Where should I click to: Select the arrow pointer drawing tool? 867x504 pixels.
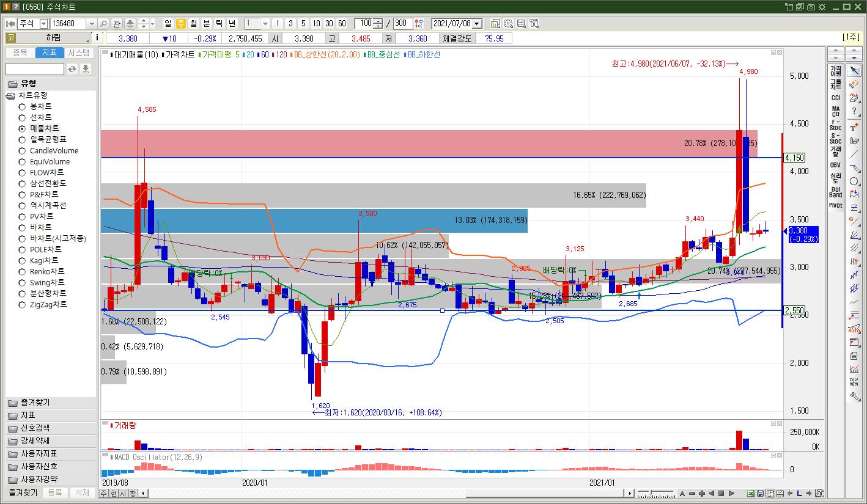(854, 71)
